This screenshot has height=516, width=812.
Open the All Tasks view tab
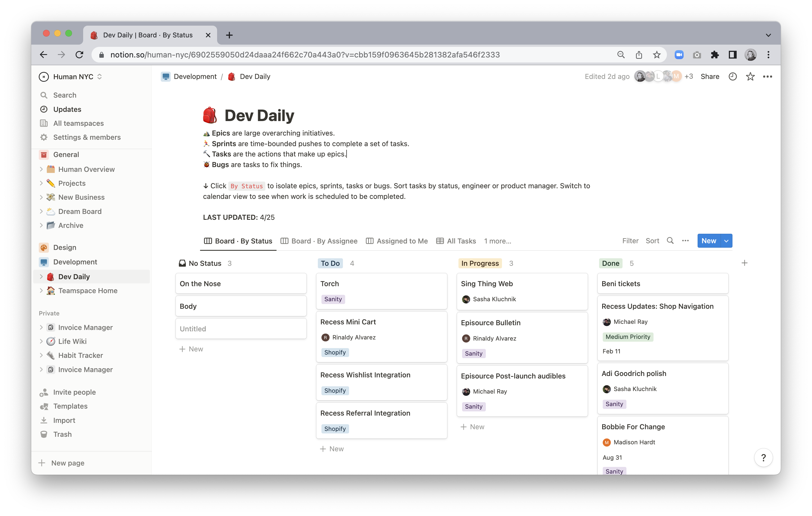(x=456, y=241)
